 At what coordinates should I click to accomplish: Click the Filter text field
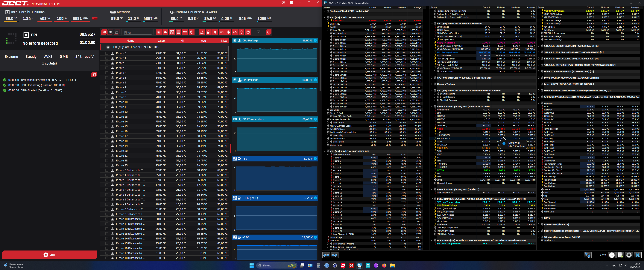click(x=137, y=32)
